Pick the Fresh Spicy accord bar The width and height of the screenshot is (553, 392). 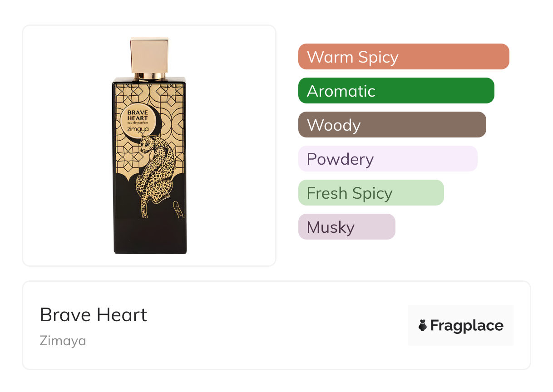coord(370,193)
